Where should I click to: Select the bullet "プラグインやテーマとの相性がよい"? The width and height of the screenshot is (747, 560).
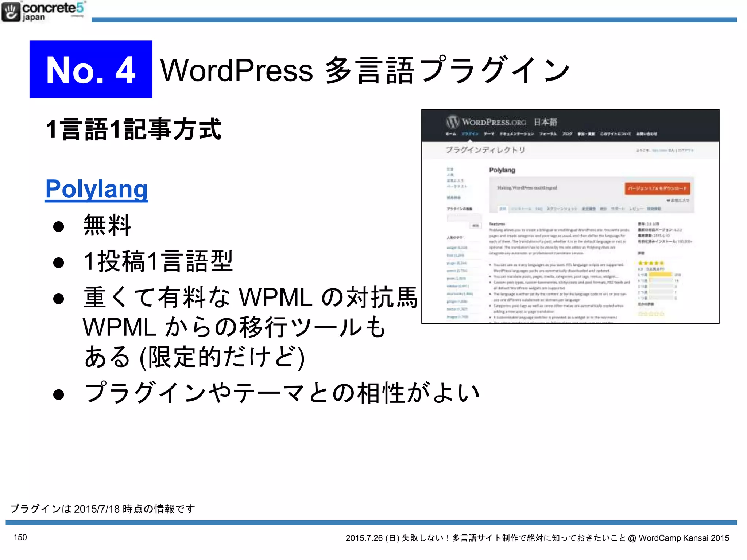tap(282, 393)
